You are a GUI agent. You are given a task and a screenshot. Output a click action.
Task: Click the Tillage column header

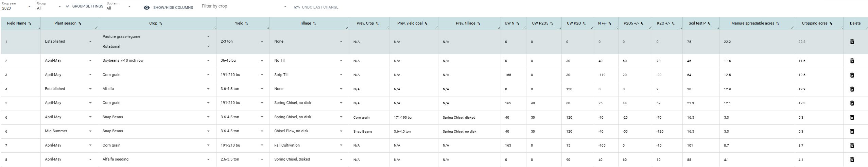point(305,23)
